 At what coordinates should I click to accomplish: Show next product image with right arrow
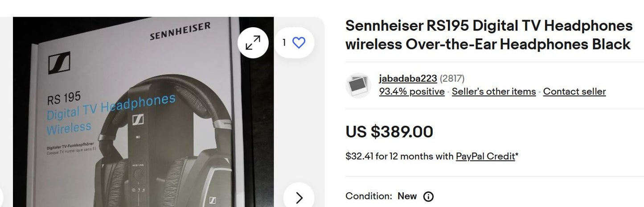point(299,198)
